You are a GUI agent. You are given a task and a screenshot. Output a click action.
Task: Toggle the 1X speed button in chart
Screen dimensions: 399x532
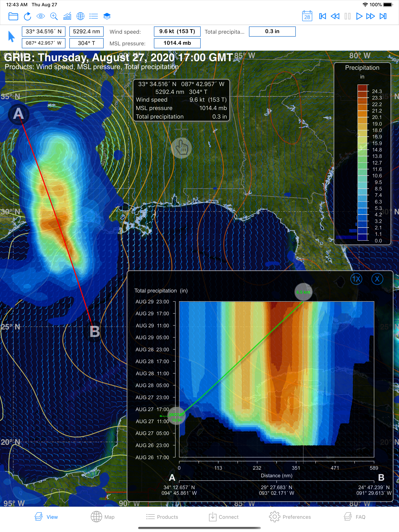click(356, 279)
